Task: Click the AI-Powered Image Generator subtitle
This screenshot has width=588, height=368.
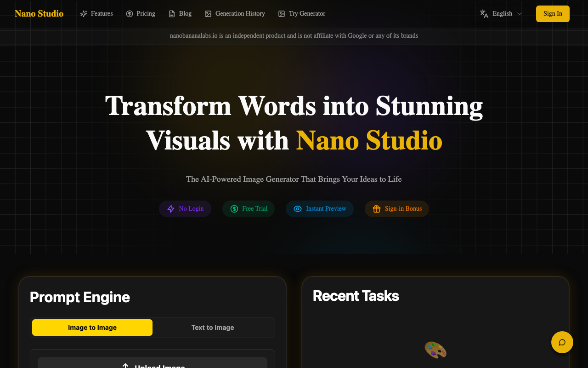Action: tap(294, 179)
